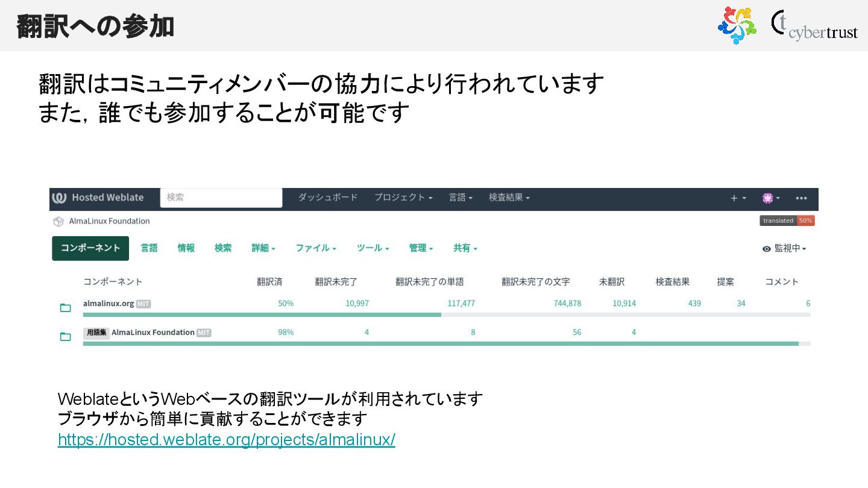Click the MIT license badge beside almalinux.org
Viewport: 868px width, 488px height.
[143, 304]
